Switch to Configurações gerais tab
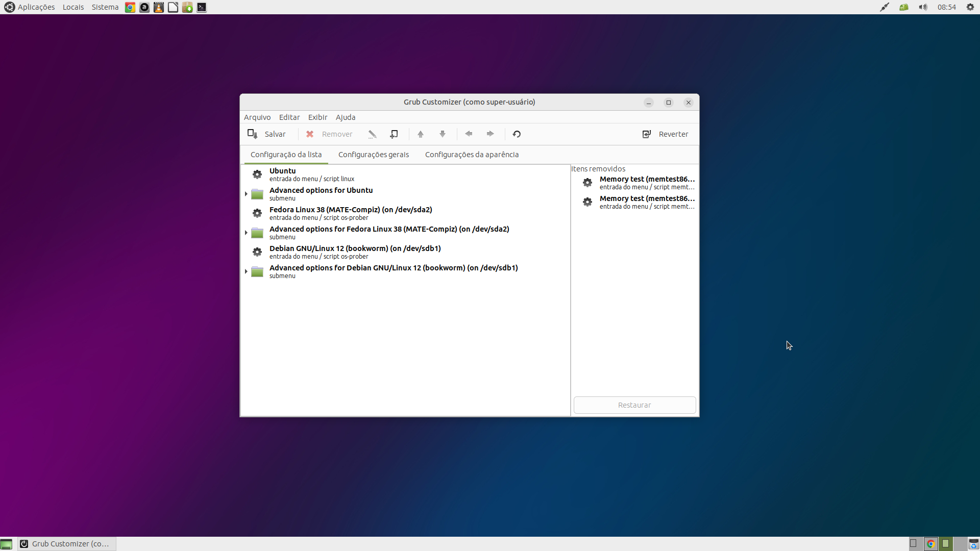 pyautogui.click(x=374, y=155)
